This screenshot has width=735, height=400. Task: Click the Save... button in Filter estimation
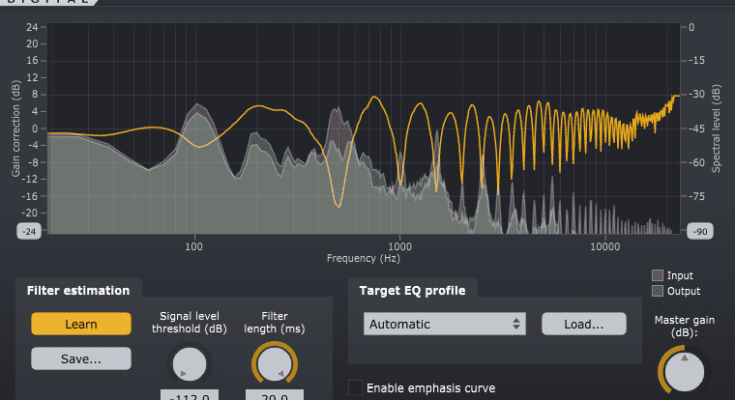pyautogui.click(x=81, y=358)
